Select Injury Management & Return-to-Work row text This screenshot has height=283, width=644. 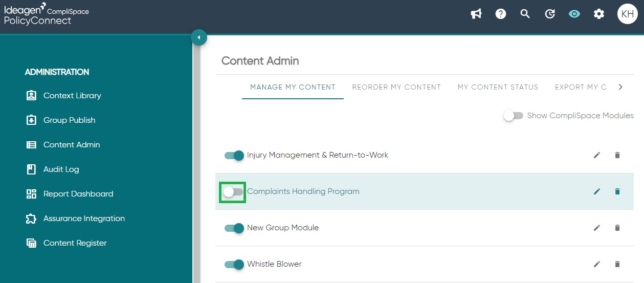tap(318, 155)
